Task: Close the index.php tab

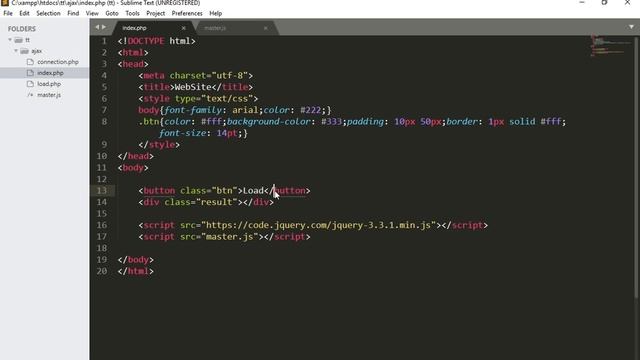Action: click(x=184, y=28)
